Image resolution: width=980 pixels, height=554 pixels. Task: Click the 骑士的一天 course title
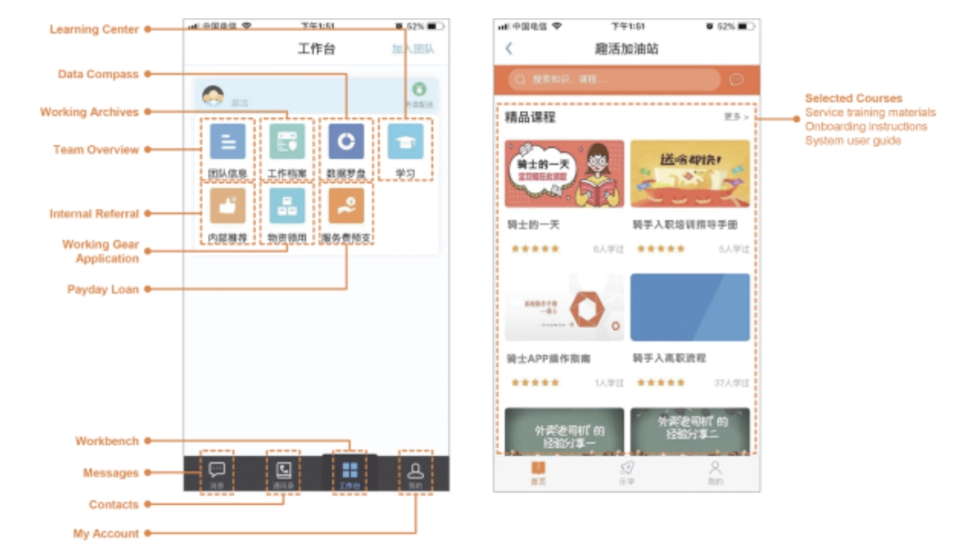[x=534, y=224]
